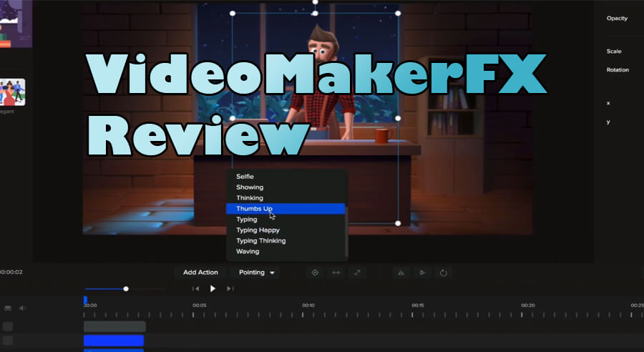Click the top-right selection handle on character

pos(398,14)
